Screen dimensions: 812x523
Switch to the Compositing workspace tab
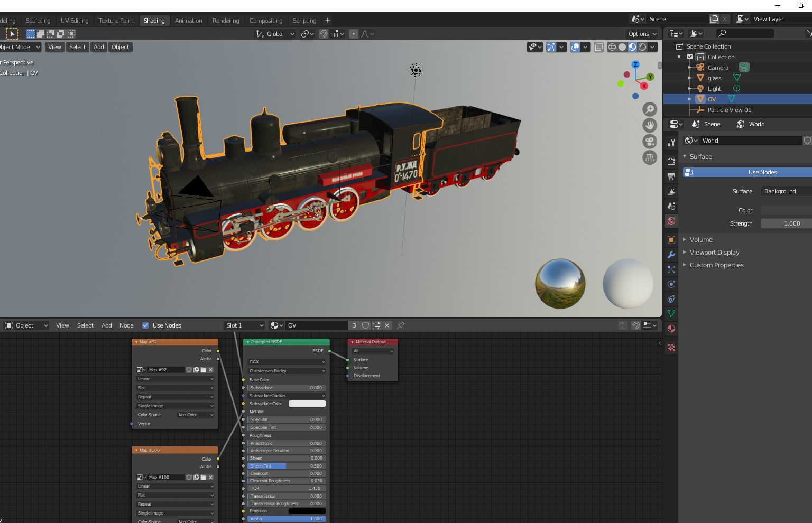pyautogui.click(x=266, y=21)
